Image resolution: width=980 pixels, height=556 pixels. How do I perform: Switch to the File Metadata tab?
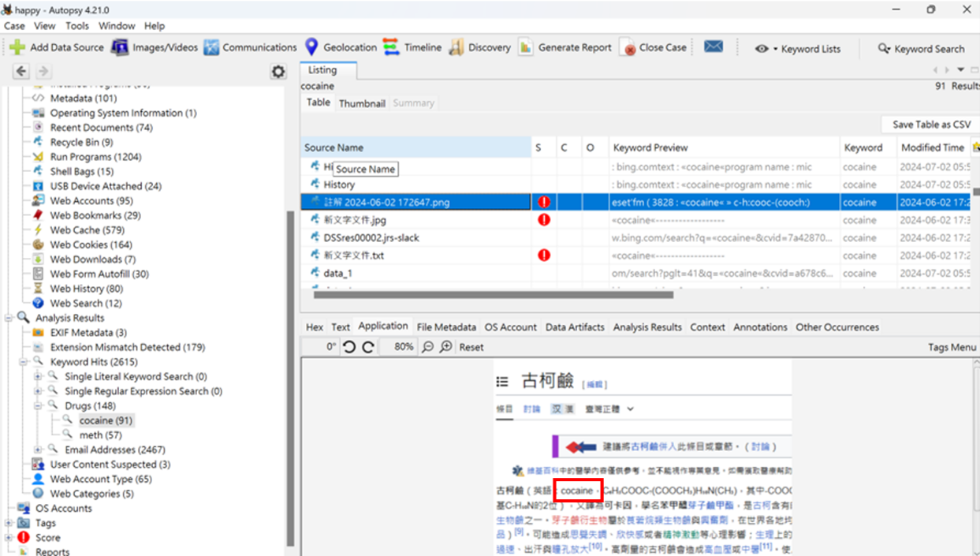click(446, 327)
